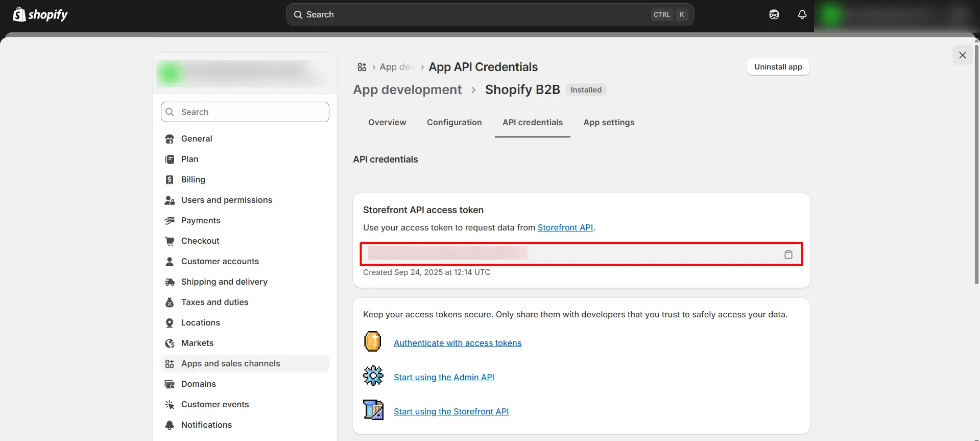Click the Notifications bell icon in sidebar
The image size is (980, 441).
point(170,425)
